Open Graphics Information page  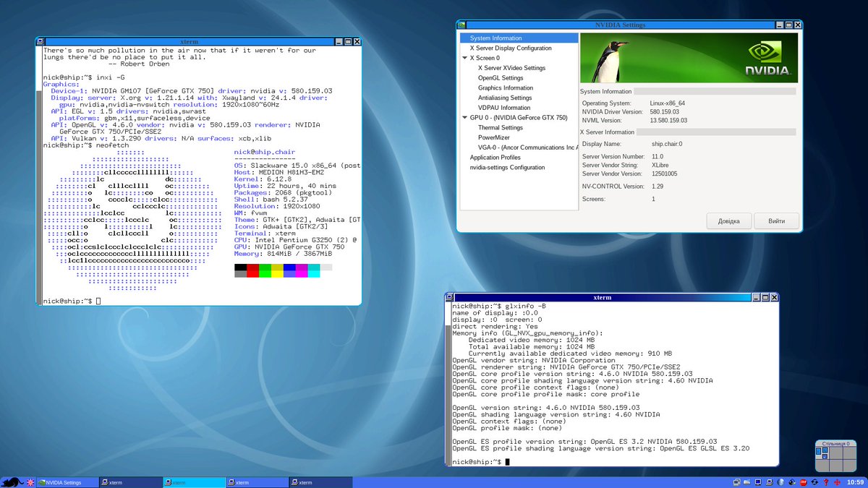click(x=506, y=88)
